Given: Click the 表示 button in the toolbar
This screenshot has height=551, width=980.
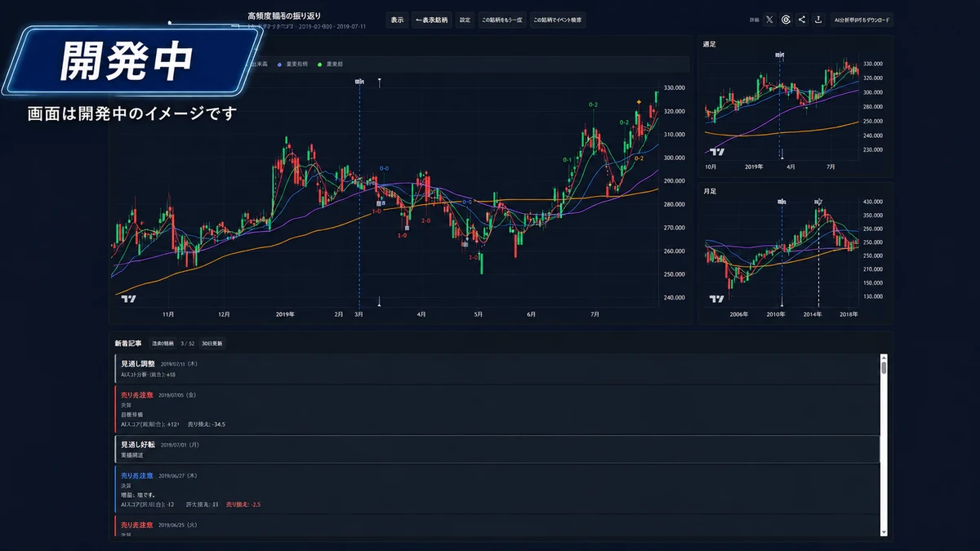Looking at the screenshot, I should 397,20.
